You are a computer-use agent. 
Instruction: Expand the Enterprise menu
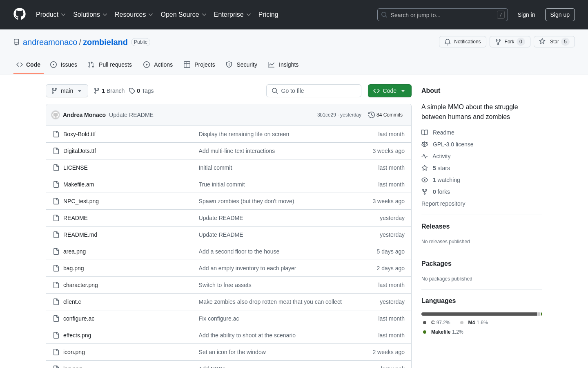coord(232,15)
